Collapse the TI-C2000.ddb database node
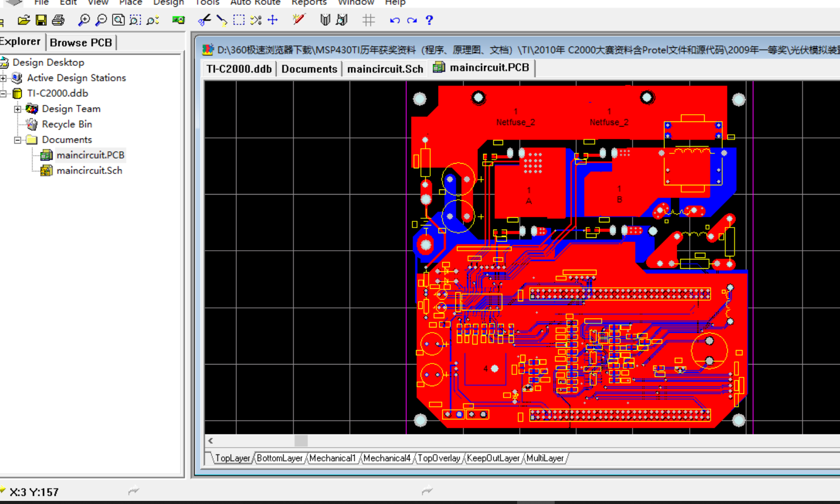This screenshot has height=504, width=840. coord(4,94)
